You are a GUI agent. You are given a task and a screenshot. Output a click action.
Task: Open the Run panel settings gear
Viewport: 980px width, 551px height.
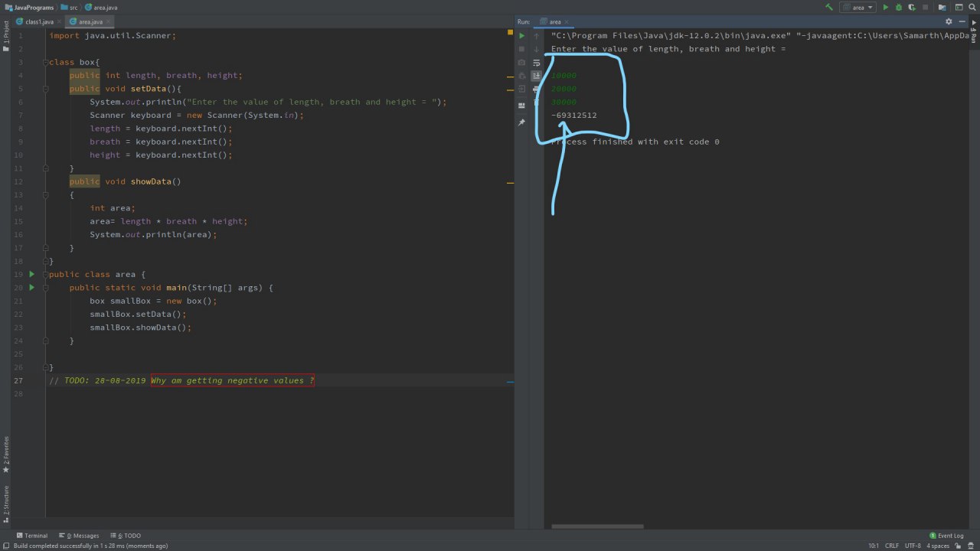click(949, 21)
